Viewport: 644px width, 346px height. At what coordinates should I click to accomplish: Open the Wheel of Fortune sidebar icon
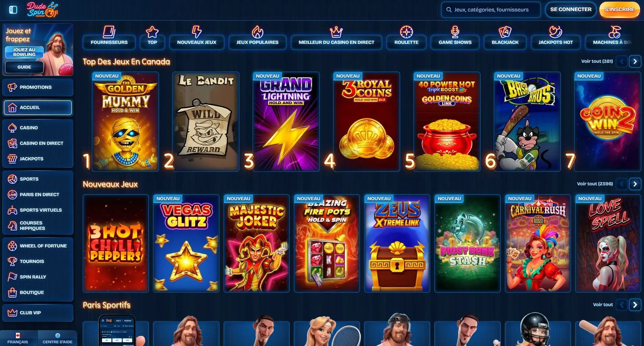click(12, 246)
